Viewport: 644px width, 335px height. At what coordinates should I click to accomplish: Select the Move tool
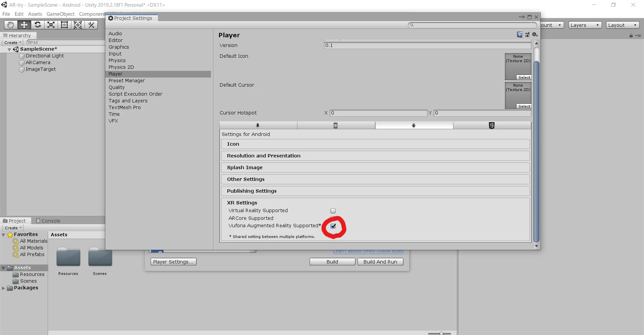[x=24, y=25]
